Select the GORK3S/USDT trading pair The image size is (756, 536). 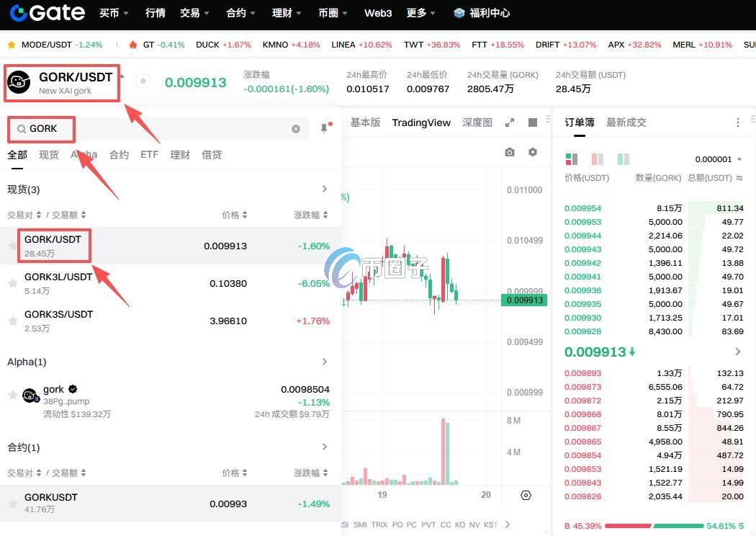click(58, 315)
